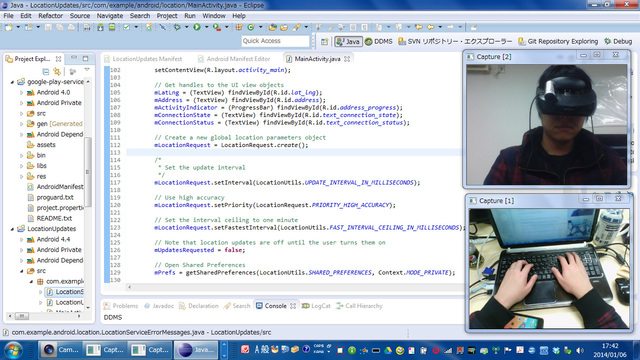Open dropdown next to Debug icon
The image size is (640, 360).
point(186,27)
